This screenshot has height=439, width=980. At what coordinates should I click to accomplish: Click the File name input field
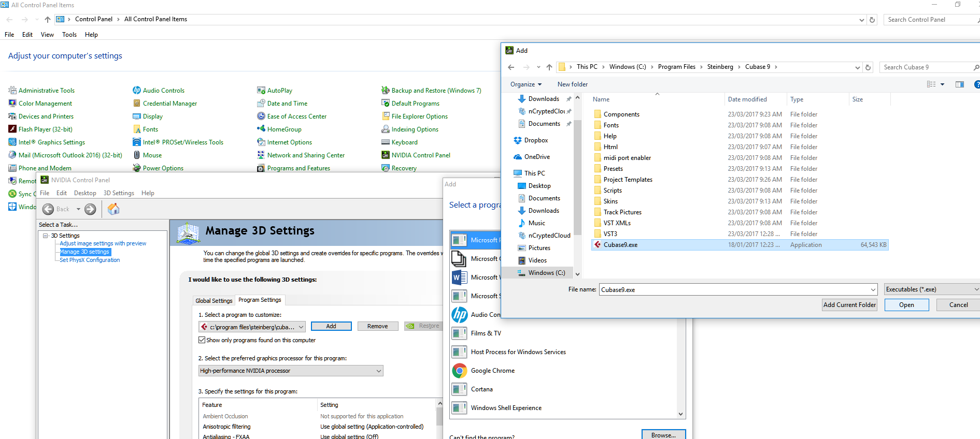[x=738, y=290]
